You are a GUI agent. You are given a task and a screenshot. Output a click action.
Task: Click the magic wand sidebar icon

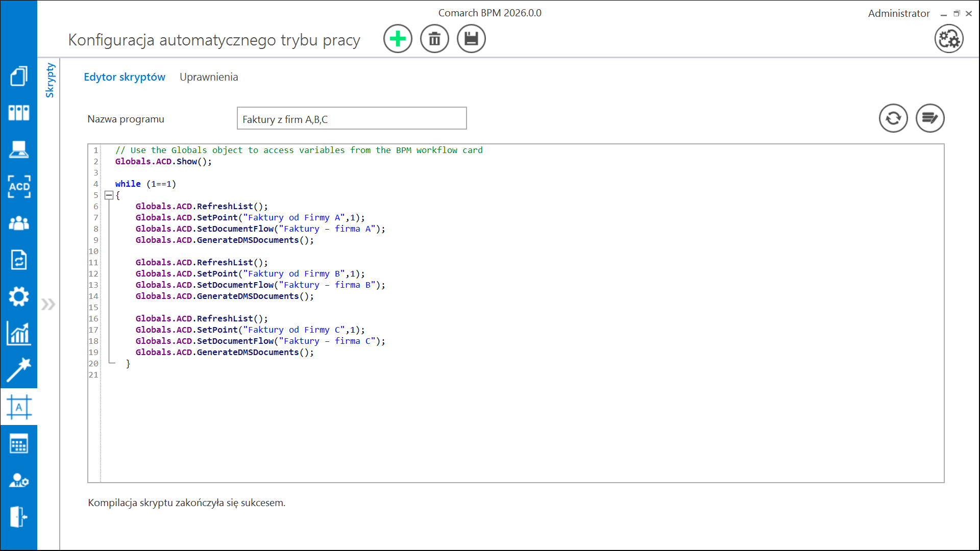point(19,370)
